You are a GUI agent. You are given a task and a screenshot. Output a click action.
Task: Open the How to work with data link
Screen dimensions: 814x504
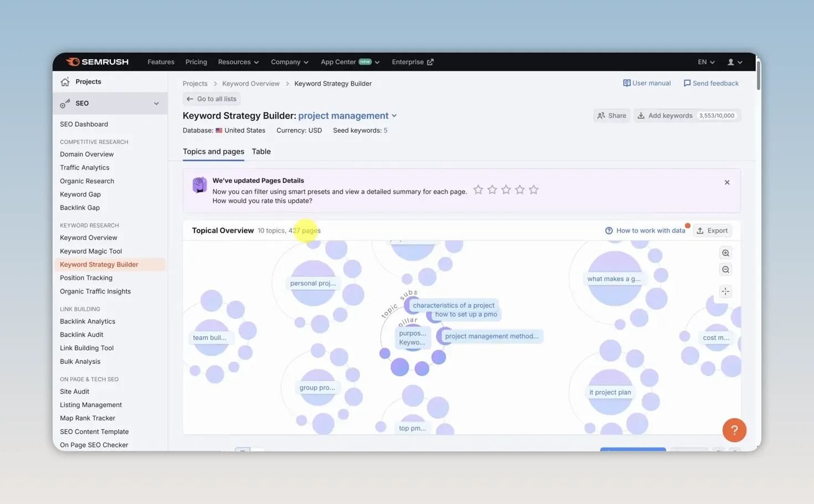tap(645, 230)
